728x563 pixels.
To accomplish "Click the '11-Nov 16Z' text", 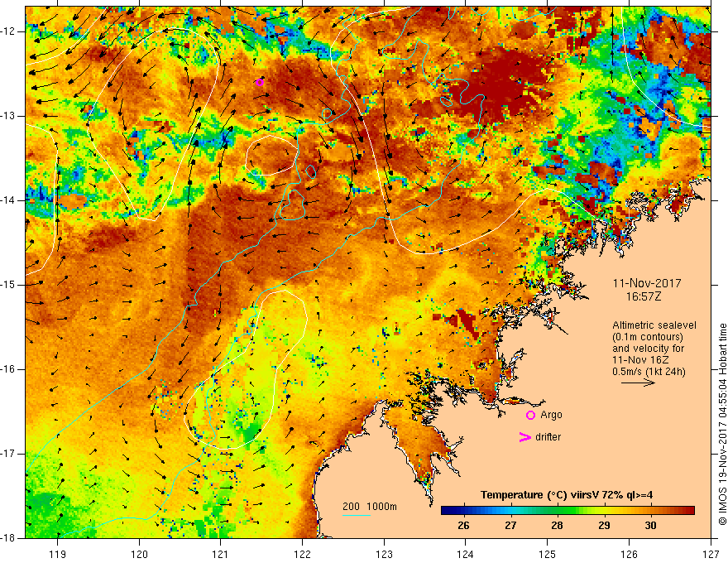I will tap(642, 360).
